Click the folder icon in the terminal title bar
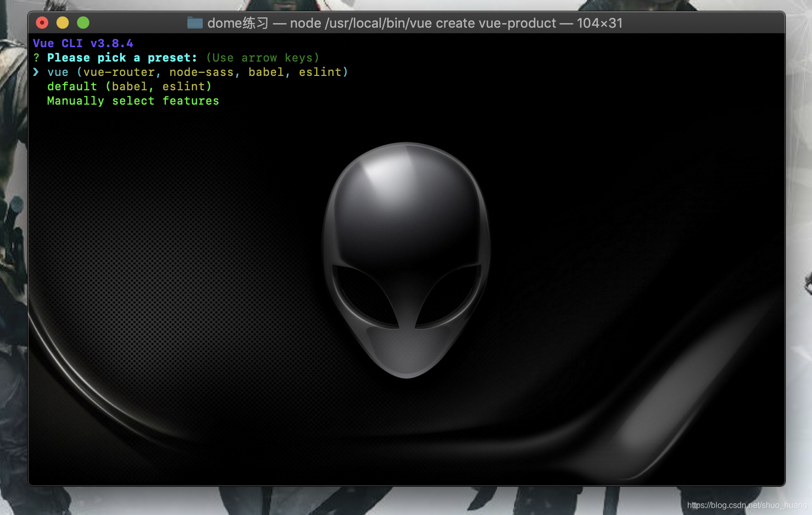The height and width of the screenshot is (515, 812). tap(195, 23)
